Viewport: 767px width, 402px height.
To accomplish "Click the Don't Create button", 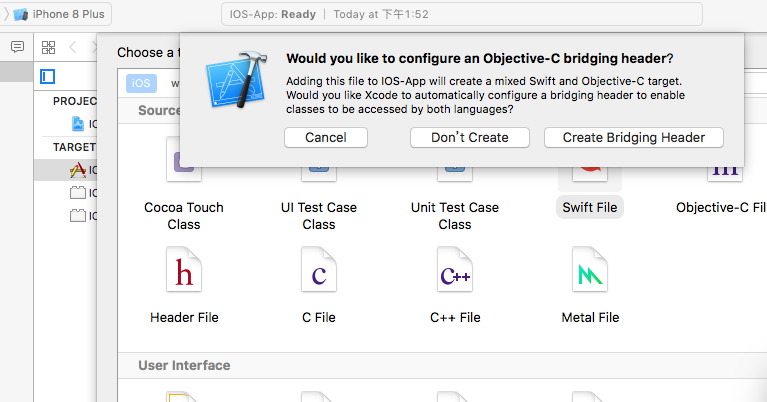I will [470, 137].
